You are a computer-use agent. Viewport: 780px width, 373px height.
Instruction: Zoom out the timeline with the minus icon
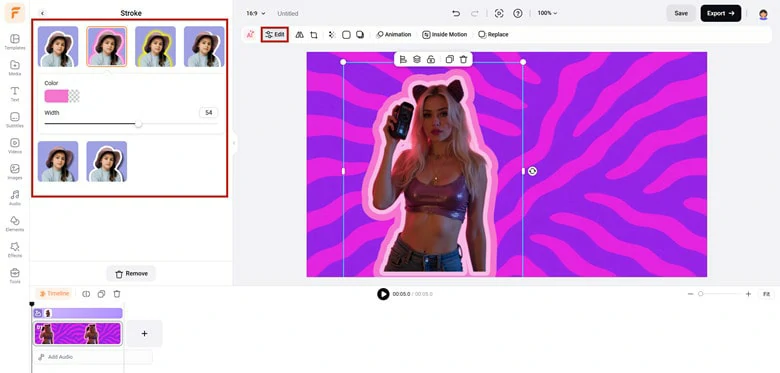coord(690,294)
